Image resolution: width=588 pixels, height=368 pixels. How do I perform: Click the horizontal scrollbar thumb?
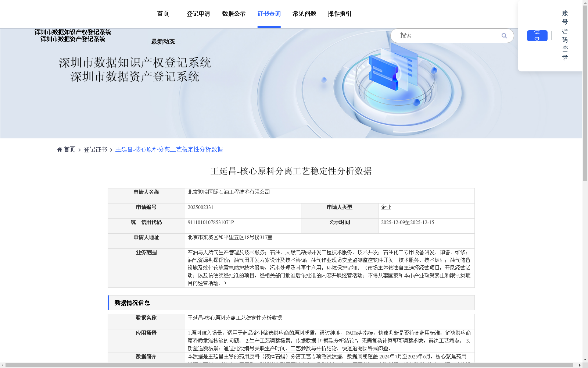click(289, 365)
